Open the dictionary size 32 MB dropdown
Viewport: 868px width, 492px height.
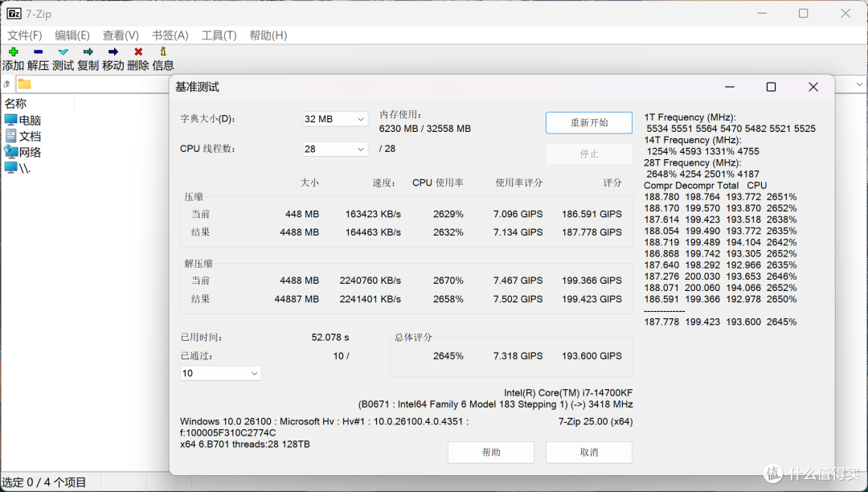(335, 119)
